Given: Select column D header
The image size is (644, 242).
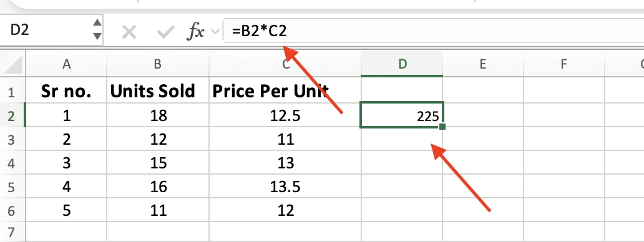Looking at the screenshot, I should (x=402, y=64).
